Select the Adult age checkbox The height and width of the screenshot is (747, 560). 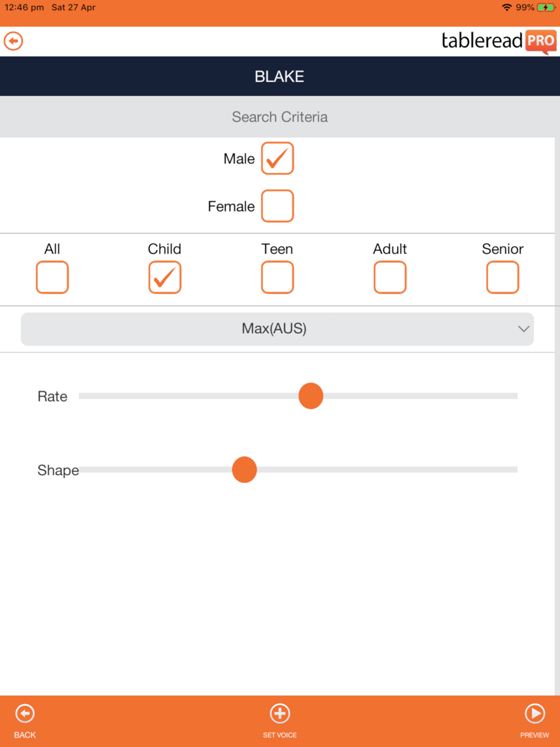pos(390,277)
